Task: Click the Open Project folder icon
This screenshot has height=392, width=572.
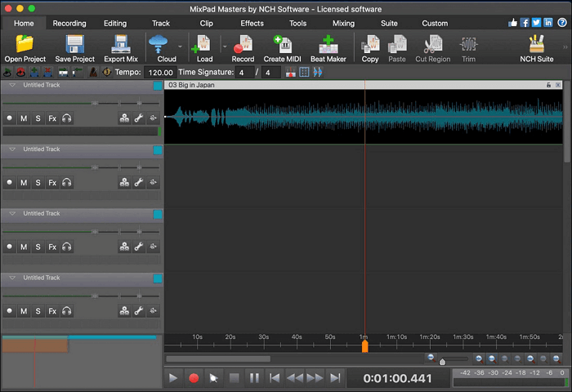Action: (25, 44)
